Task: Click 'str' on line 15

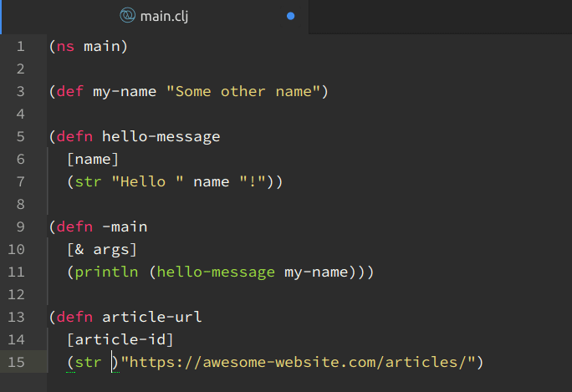Action: [x=88, y=363]
